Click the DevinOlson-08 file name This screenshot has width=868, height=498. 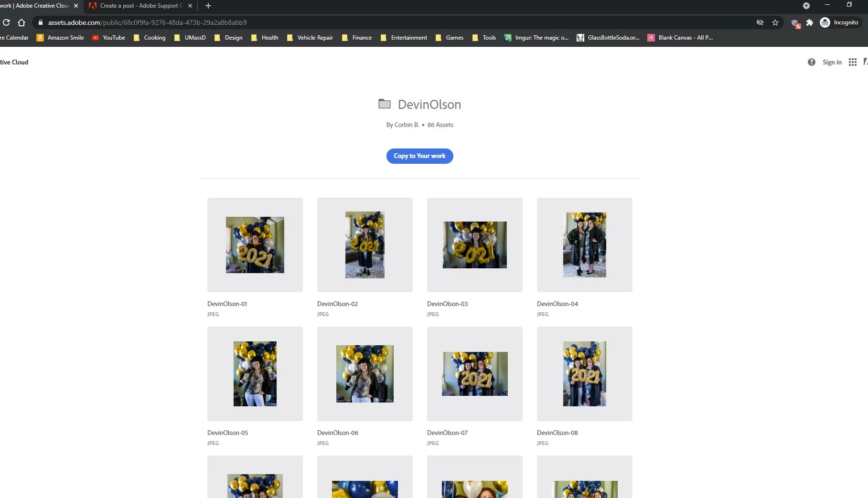557,433
